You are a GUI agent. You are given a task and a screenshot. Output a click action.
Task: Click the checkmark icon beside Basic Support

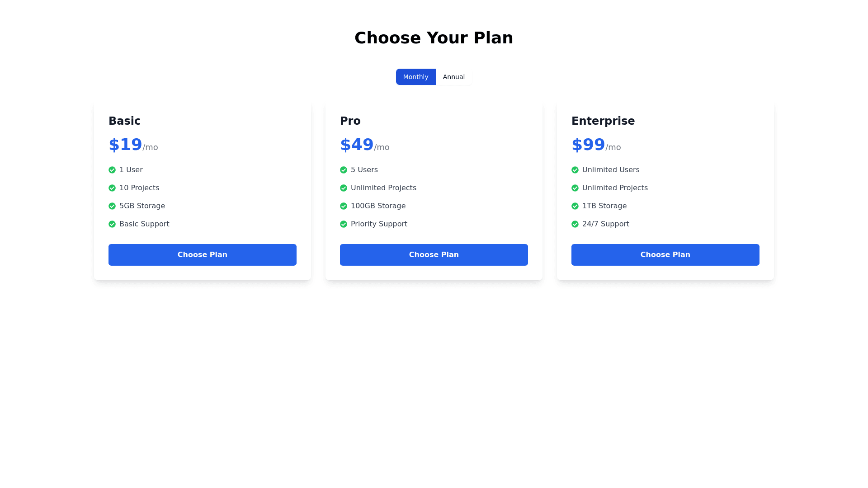(x=112, y=224)
